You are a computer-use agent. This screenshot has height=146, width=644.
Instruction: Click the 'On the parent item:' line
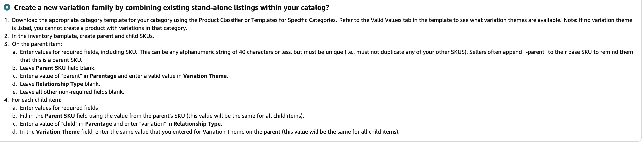[37, 44]
